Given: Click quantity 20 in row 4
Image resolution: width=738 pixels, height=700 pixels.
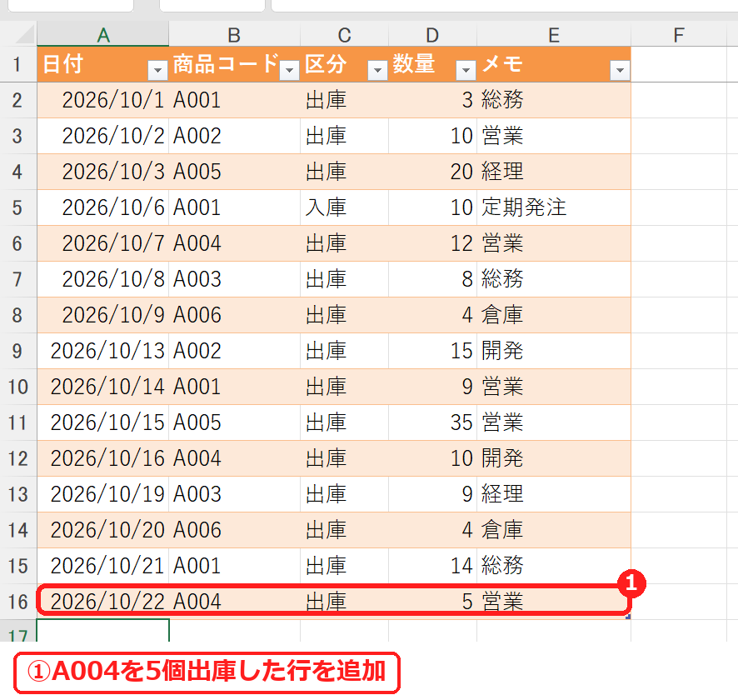Looking at the screenshot, I should click(x=432, y=172).
